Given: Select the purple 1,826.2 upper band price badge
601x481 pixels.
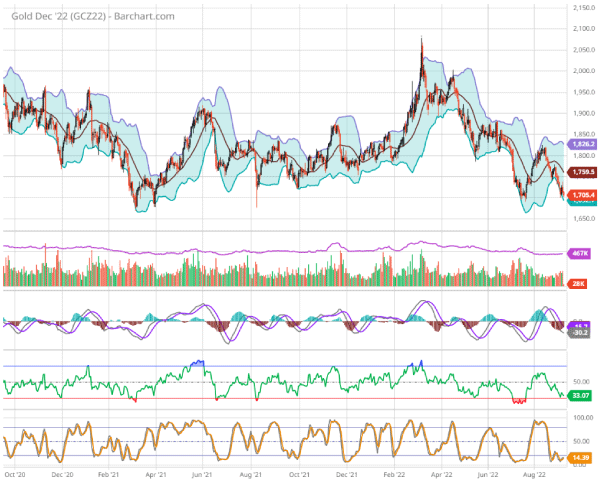Looking at the screenshot, I should click(x=583, y=144).
